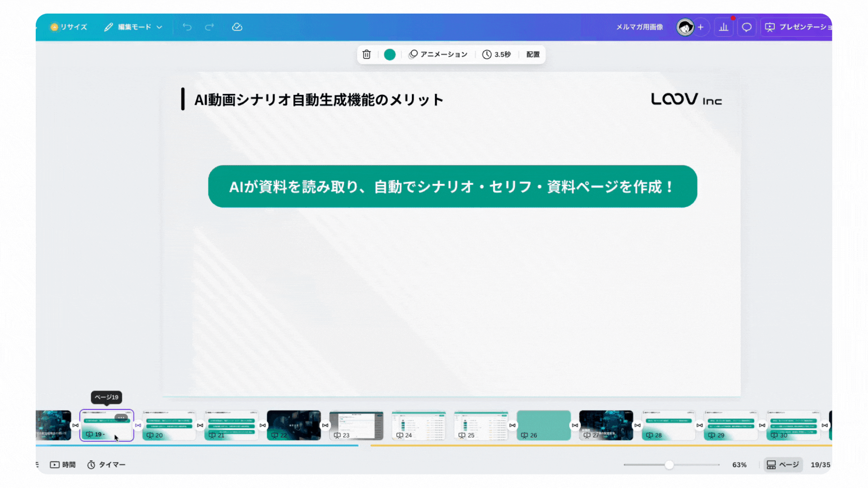Image resolution: width=868 pixels, height=488 pixels.
Task: Toggle the 時間 duration button
Action: [x=63, y=465]
